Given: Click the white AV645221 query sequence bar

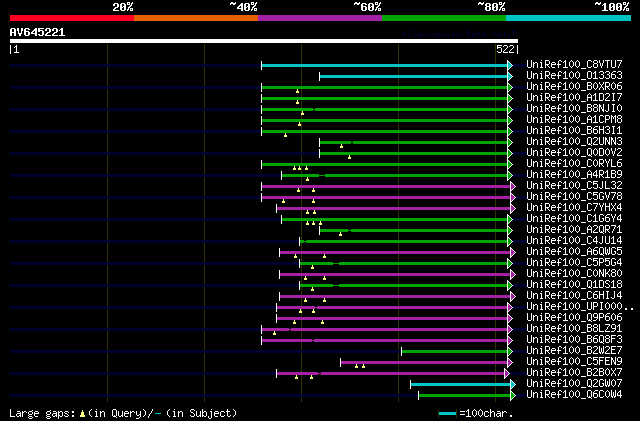Looking at the screenshot, I should click(264, 41).
